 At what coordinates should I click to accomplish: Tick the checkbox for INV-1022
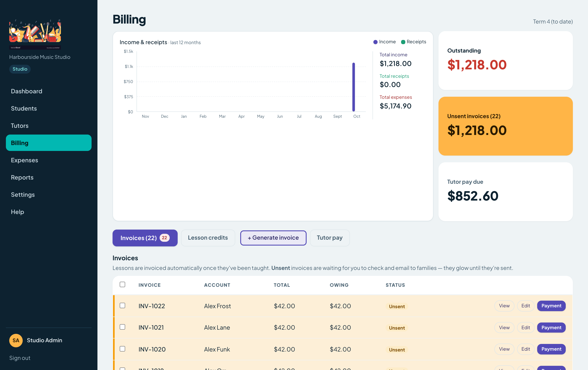(x=123, y=305)
